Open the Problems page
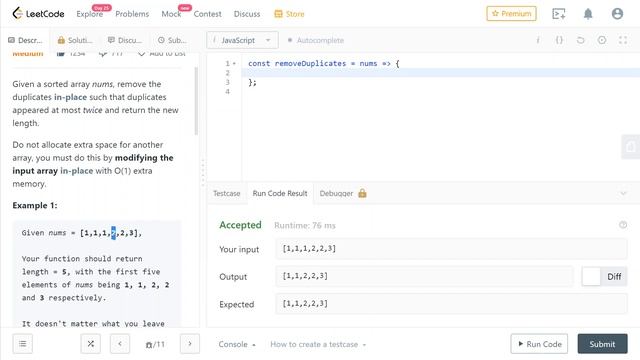 coord(132,14)
